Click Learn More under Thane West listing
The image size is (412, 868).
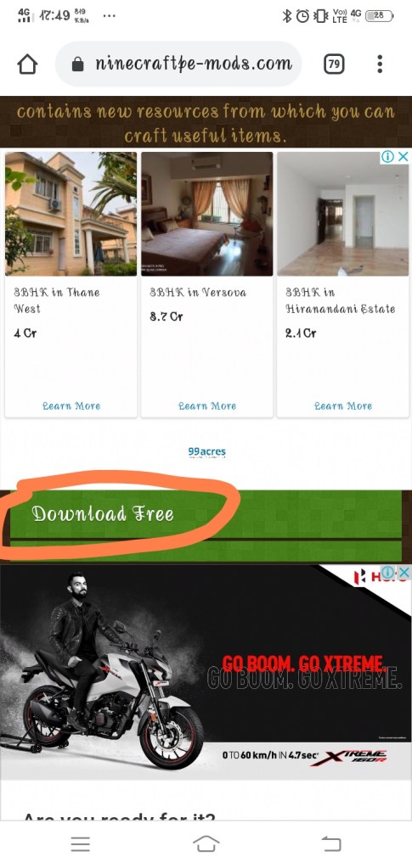pos(71,406)
